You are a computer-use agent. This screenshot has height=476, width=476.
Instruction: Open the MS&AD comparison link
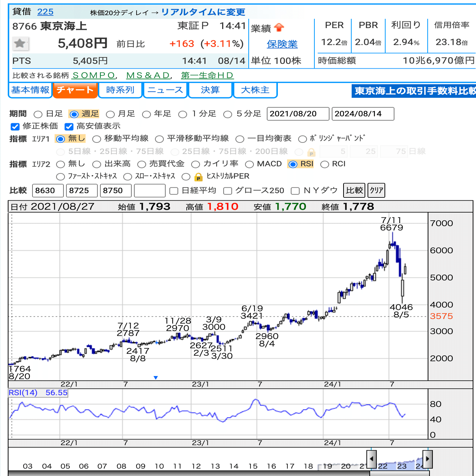(148, 75)
